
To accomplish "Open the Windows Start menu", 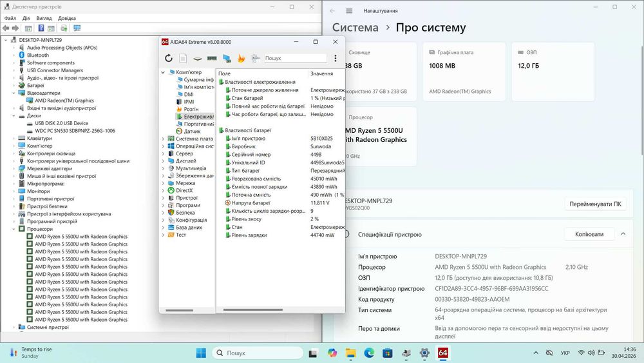I will click(201, 353).
